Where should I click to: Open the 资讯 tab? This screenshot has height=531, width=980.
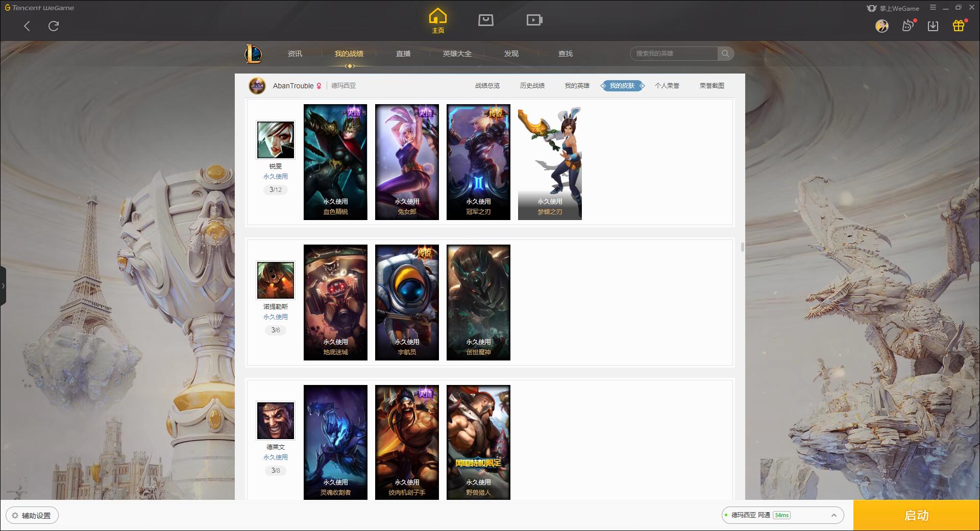click(295, 54)
